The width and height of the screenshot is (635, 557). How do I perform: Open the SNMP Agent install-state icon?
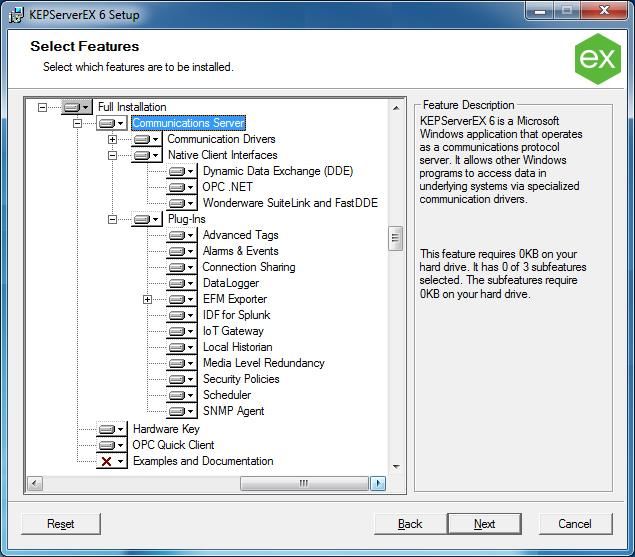182,411
